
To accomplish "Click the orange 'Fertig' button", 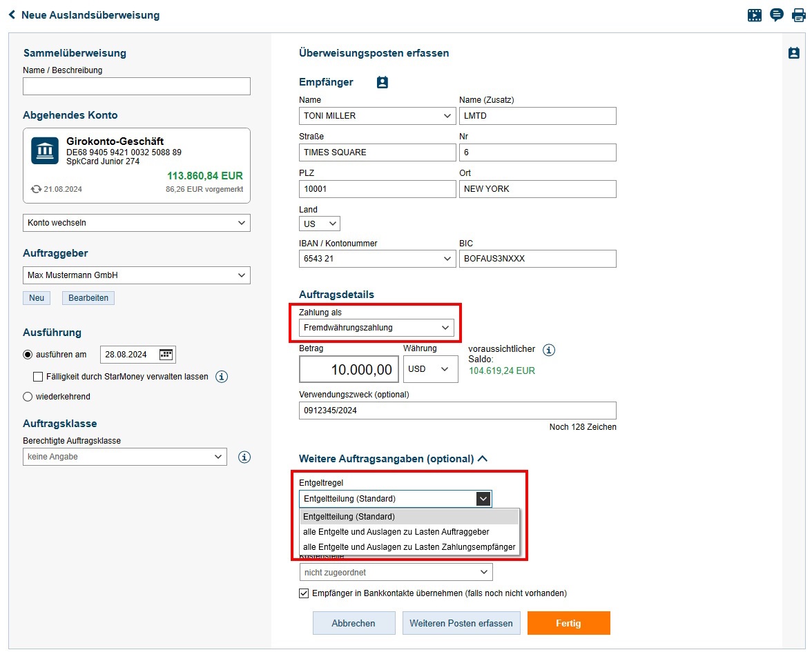I will pyautogui.click(x=569, y=623).
